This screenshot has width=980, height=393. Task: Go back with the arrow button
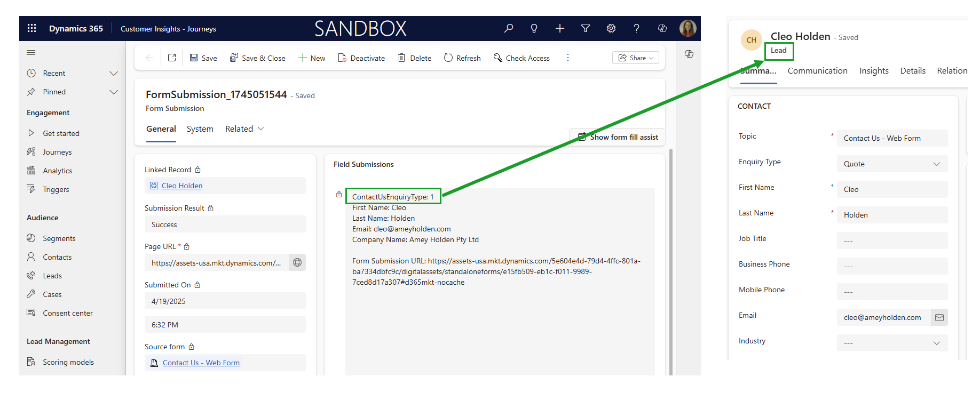click(x=149, y=58)
